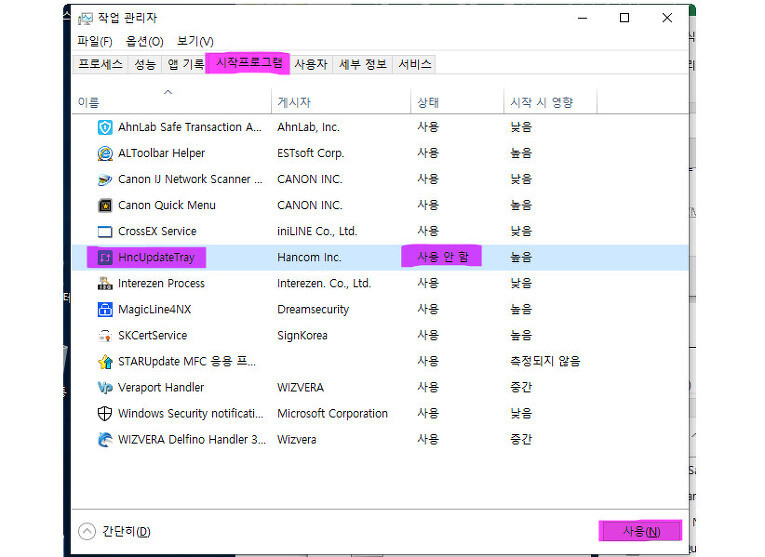Click the Interezen Process icon
The height and width of the screenshot is (557, 765).
(x=105, y=283)
